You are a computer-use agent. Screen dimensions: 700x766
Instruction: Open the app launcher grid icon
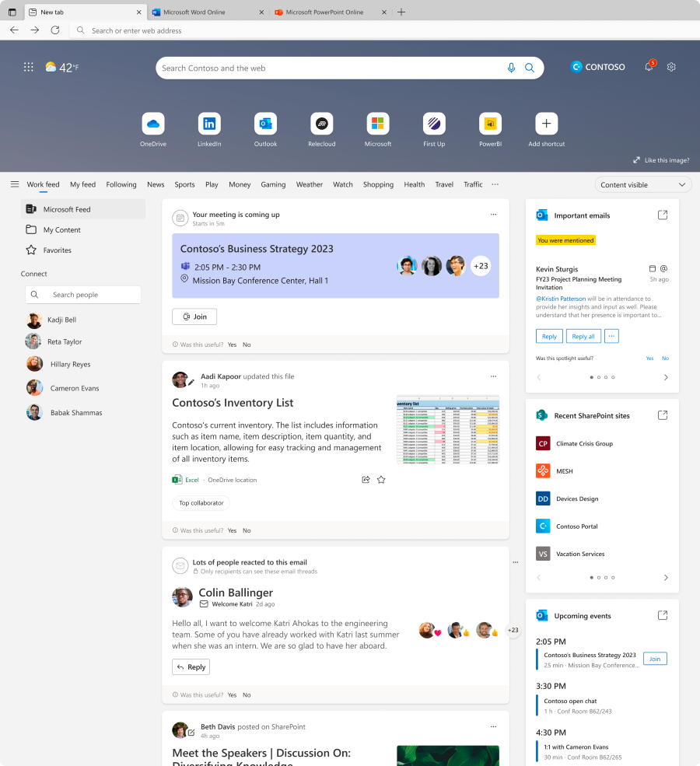[28, 67]
